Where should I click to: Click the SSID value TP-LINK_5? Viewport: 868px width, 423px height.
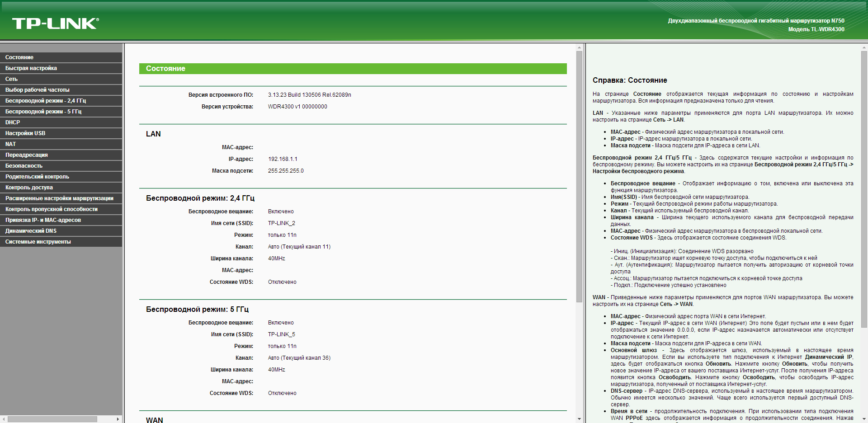coord(282,334)
